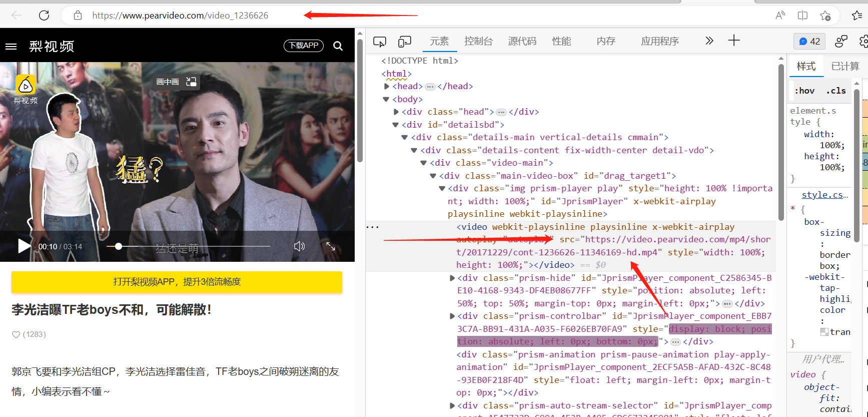Collapse the video-main div node

(x=424, y=163)
